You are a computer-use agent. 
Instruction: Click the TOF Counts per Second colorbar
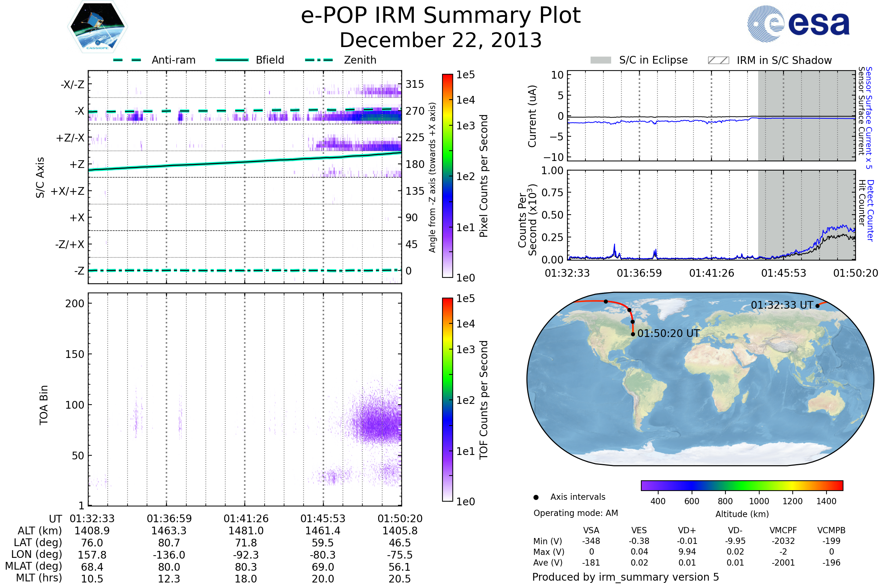point(447,399)
